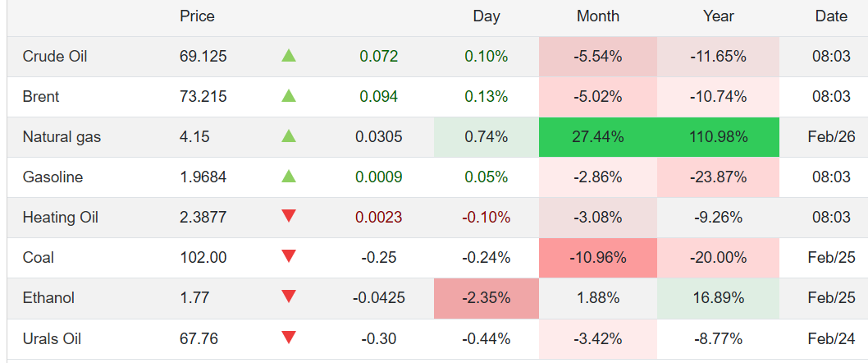Click the green up arrow beside Gasoline
The height and width of the screenshot is (363, 868).
pyautogui.click(x=288, y=177)
